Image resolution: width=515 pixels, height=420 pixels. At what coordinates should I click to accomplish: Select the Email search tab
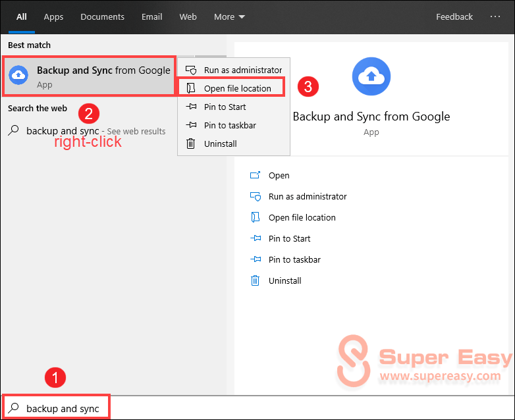(x=151, y=16)
